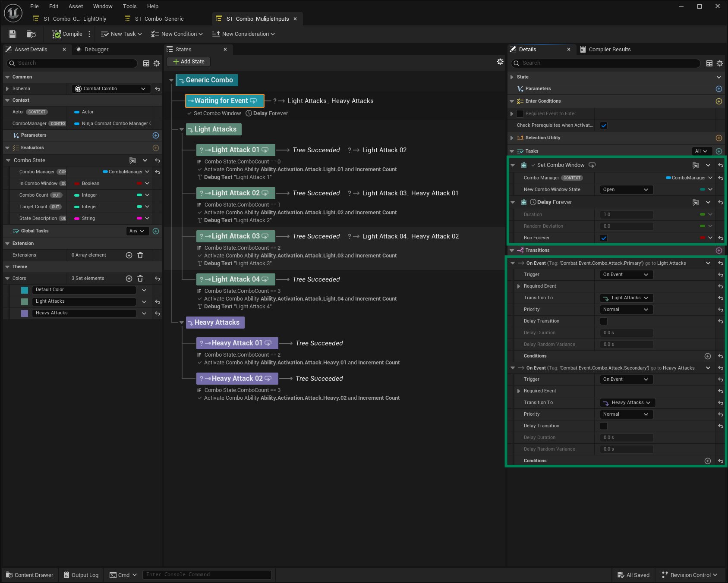The width and height of the screenshot is (728, 583).
Task: Open the Content Drawer
Action: [x=30, y=575]
